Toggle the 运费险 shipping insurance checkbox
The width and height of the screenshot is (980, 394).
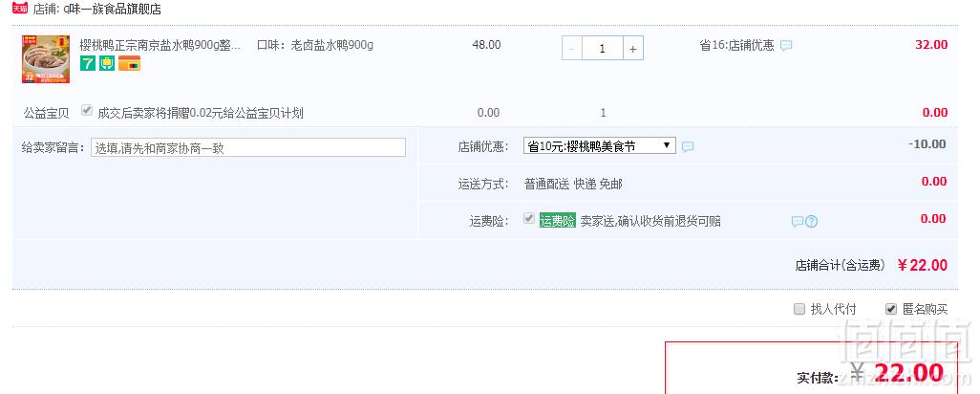[x=529, y=219]
